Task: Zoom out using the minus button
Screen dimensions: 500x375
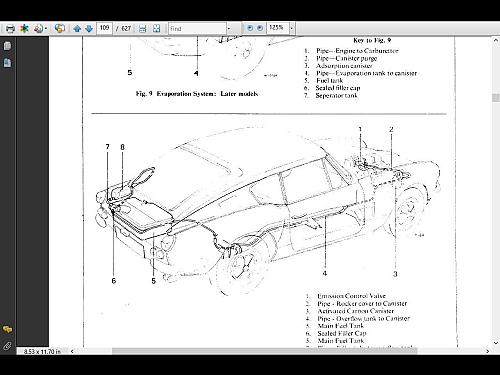Action: pos(250,28)
